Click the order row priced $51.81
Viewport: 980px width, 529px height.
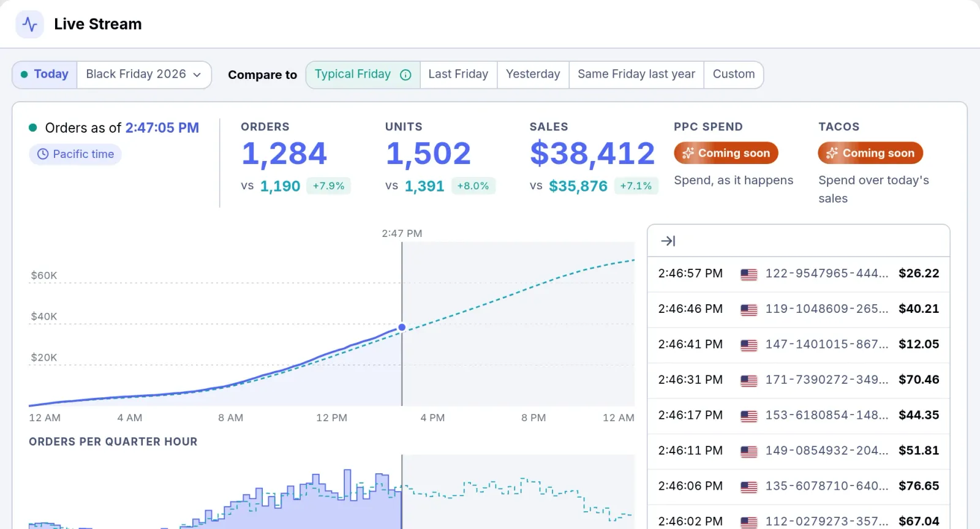[x=798, y=451]
